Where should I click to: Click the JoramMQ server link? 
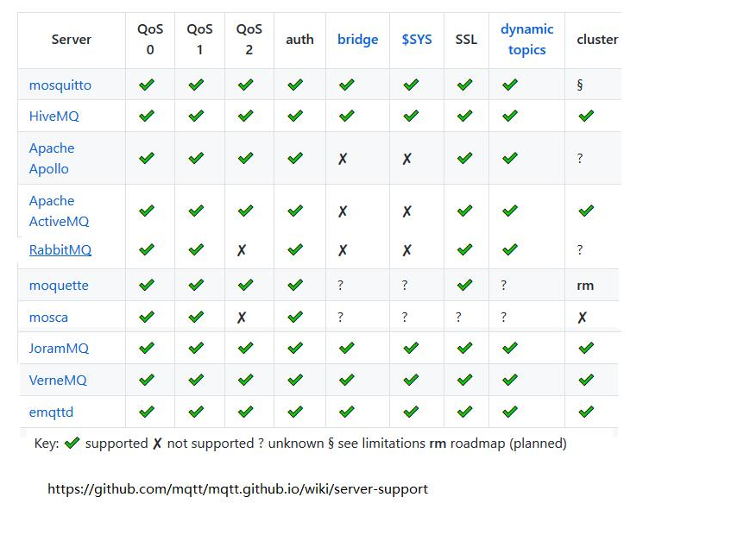tap(59, 348)
